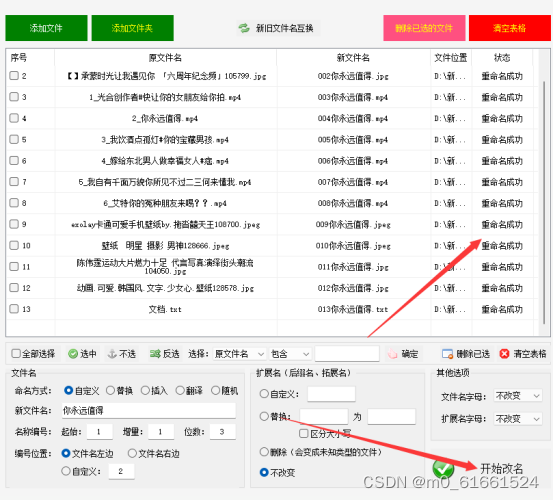Select custom 自定义 number position radio
Image resolution: width=554 pixels, height=500 pixels.
pos(66,471)
